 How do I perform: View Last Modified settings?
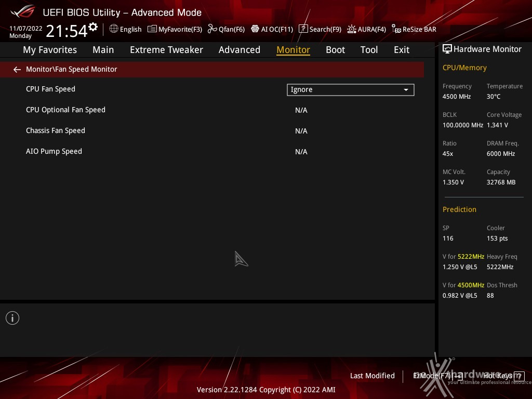pyautogui.click(x=372, y=376)
